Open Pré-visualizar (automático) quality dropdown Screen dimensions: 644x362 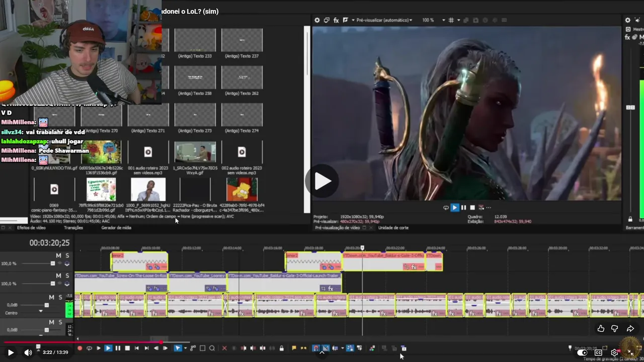coord(384,20)
